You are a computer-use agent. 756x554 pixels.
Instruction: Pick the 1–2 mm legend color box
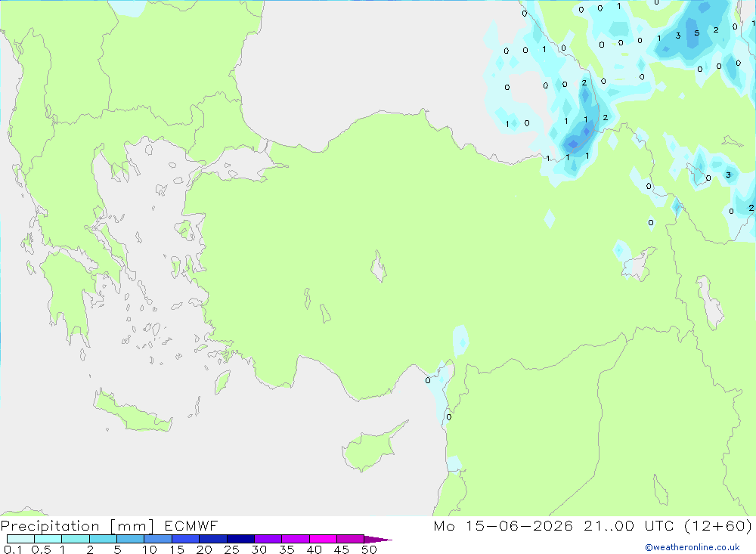pyautogui.click(x=75, y=539)
